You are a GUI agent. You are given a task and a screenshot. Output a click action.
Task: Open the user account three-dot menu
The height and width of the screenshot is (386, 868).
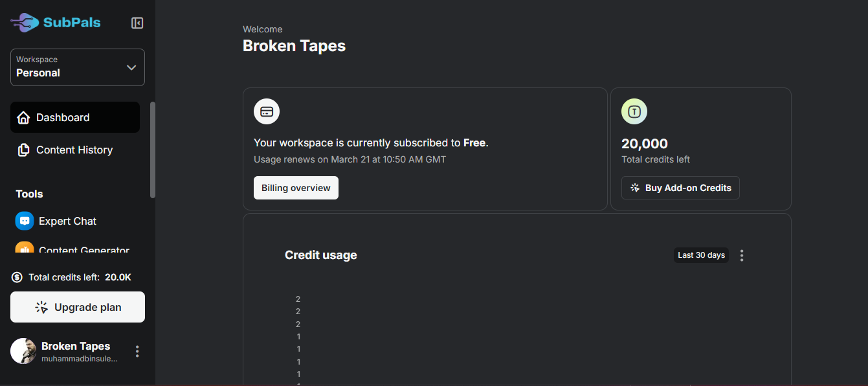[x=137, y=352]
